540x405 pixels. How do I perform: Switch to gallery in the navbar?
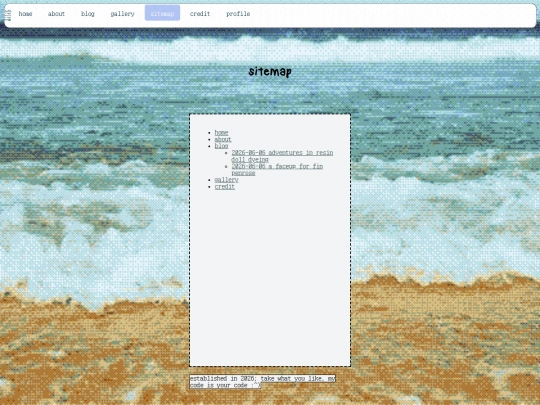[122, 14]
